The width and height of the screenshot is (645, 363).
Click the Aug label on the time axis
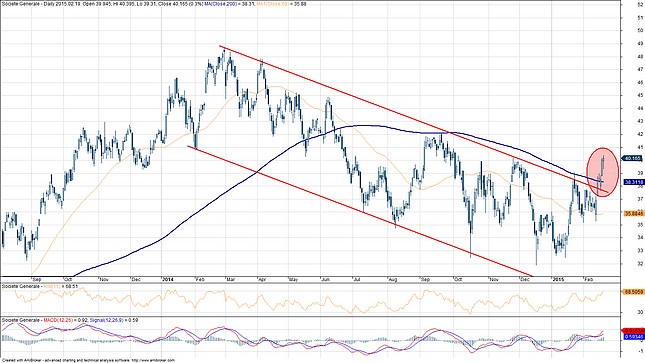(x=393, y=280)
